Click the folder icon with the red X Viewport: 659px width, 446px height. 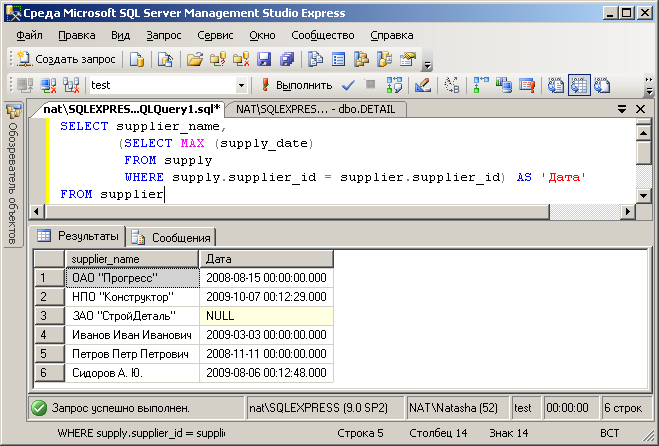click(x=241, y=59)
